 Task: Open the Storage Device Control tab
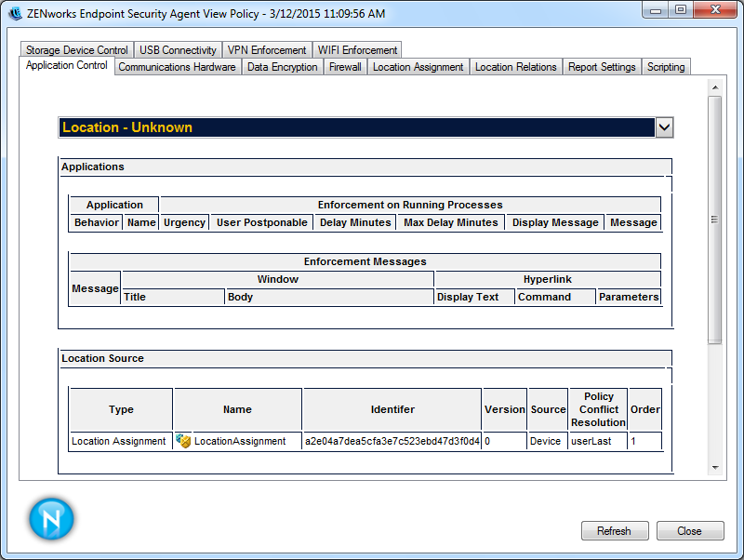[76, 50]
